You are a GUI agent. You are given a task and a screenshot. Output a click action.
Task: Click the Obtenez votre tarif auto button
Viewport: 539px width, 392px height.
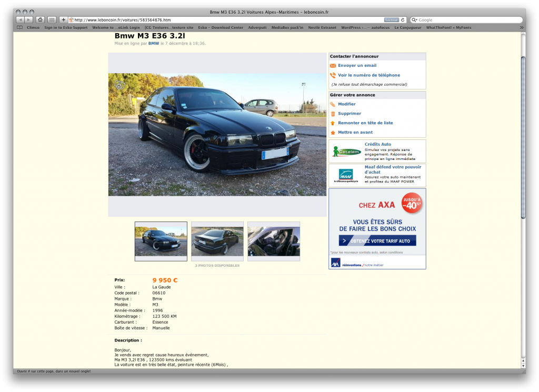(x=377, y=241)
